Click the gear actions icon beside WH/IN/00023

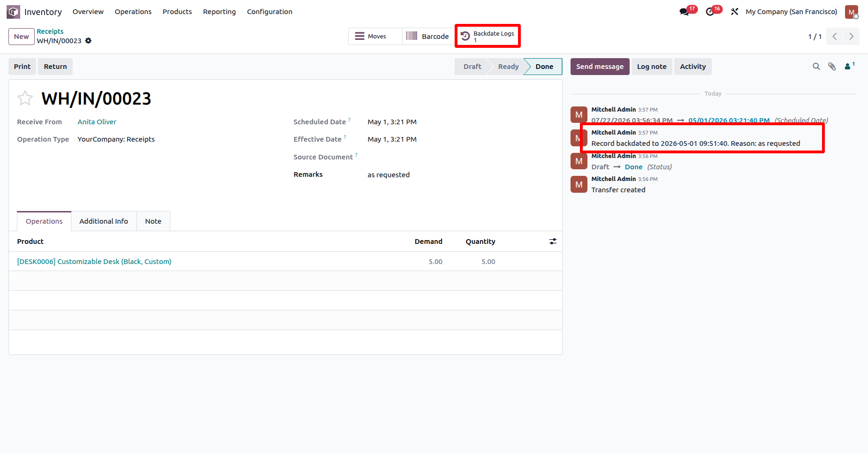[88, 41]
